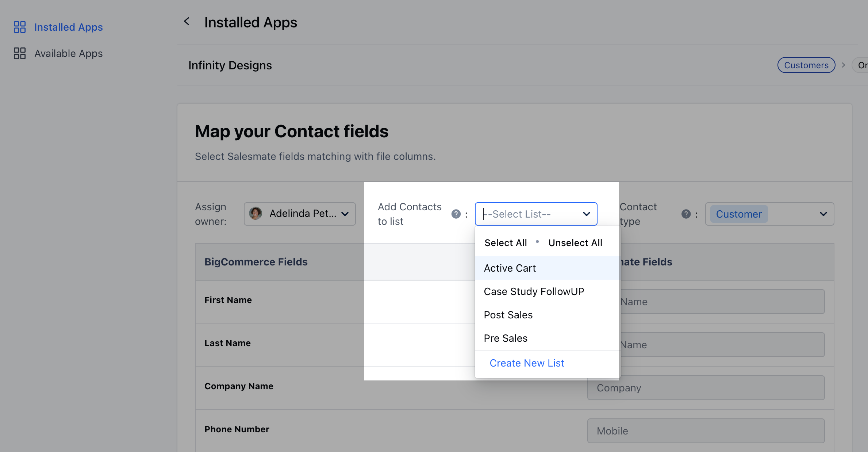Click the Company Name row label
Image resolution: width=868 pixels, height=452 pixels.
point(239,386)
